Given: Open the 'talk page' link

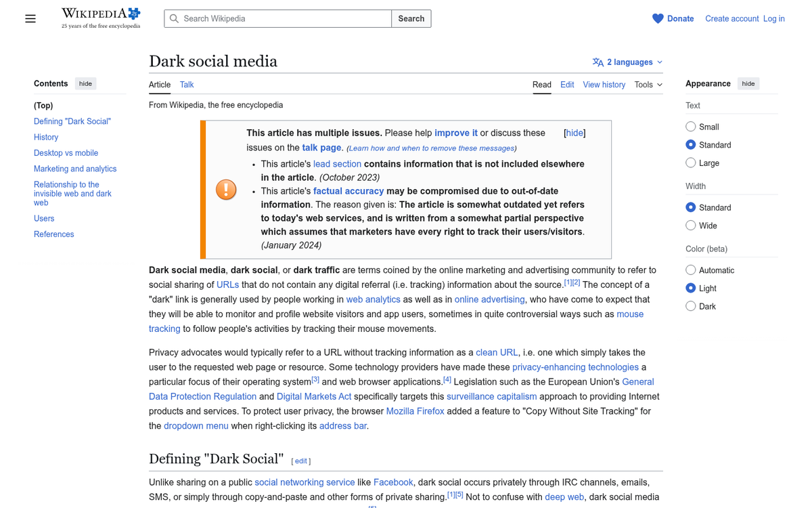Looking at the screenshot, I should point(321,147).
